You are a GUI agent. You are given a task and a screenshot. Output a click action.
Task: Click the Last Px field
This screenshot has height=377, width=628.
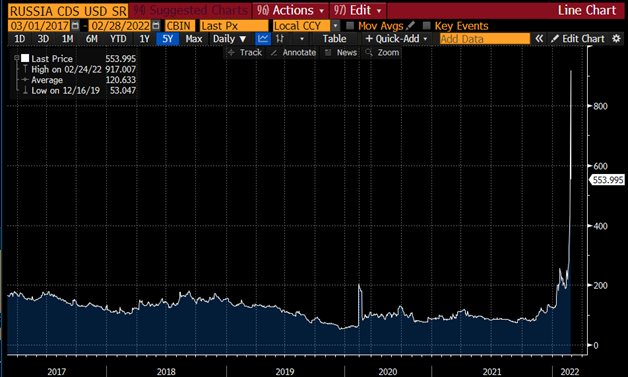point(233,26)
